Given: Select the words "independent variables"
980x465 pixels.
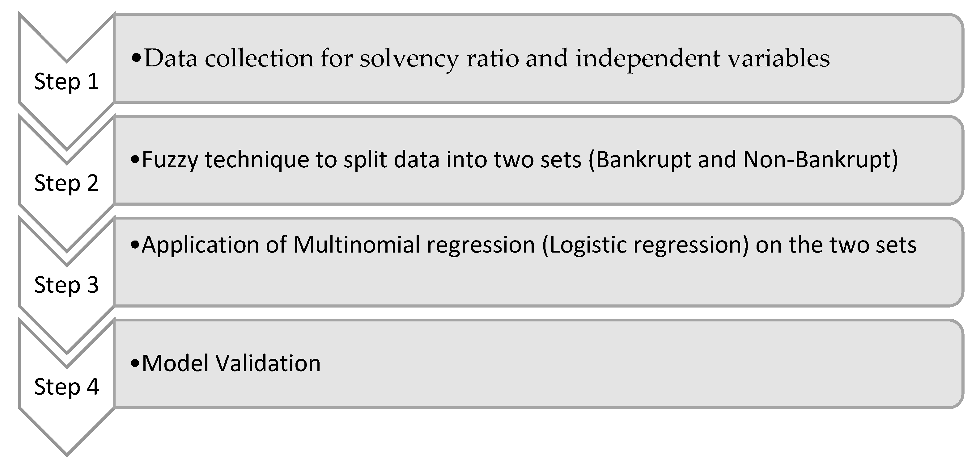Looking at the screenshot, I should coord(702,59).
